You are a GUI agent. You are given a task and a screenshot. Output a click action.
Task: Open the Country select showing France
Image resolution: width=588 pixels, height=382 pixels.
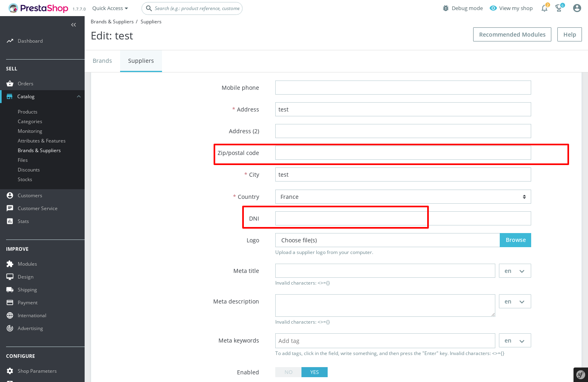tap(403, 197)
